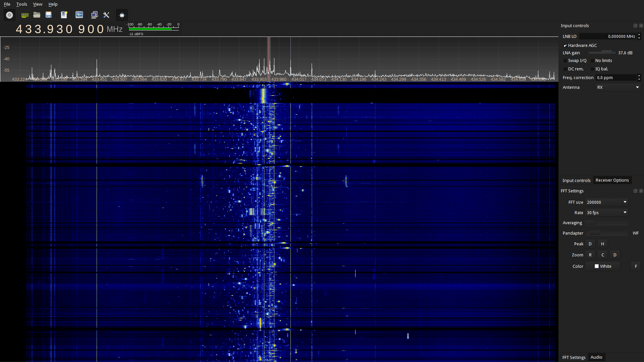Increase Freq. correction with up arrow
The image size is (644, 362).
click(639, 76)
